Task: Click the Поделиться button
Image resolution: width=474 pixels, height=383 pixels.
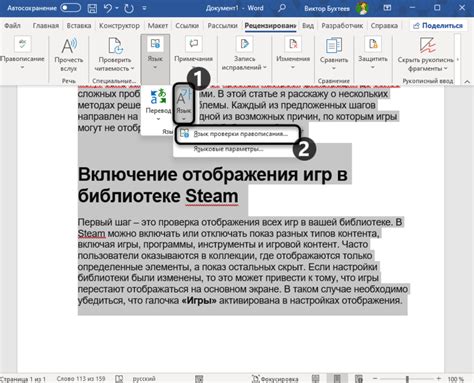Action: [x=438, y=26]
